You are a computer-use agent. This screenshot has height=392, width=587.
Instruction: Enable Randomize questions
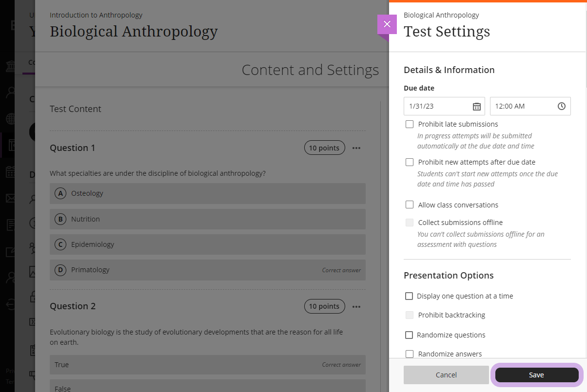pos(409,335)
